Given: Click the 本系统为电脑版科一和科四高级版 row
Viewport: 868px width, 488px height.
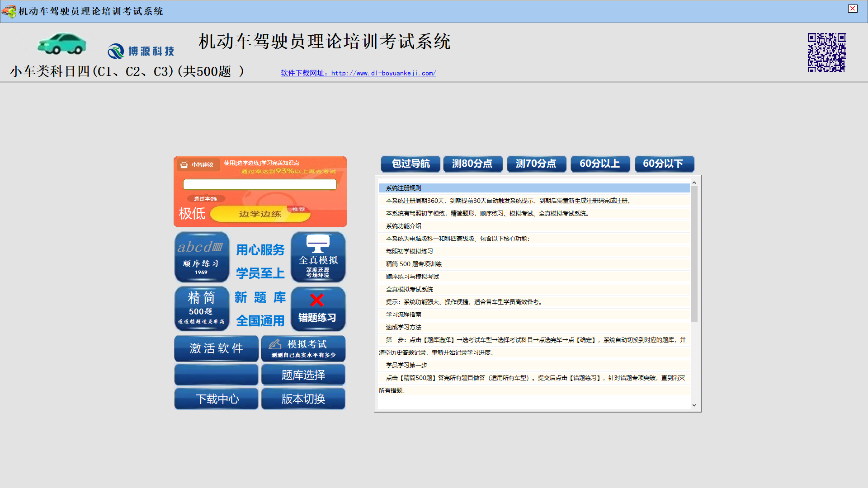Looking at the screenshot, I should click(534, 239).
